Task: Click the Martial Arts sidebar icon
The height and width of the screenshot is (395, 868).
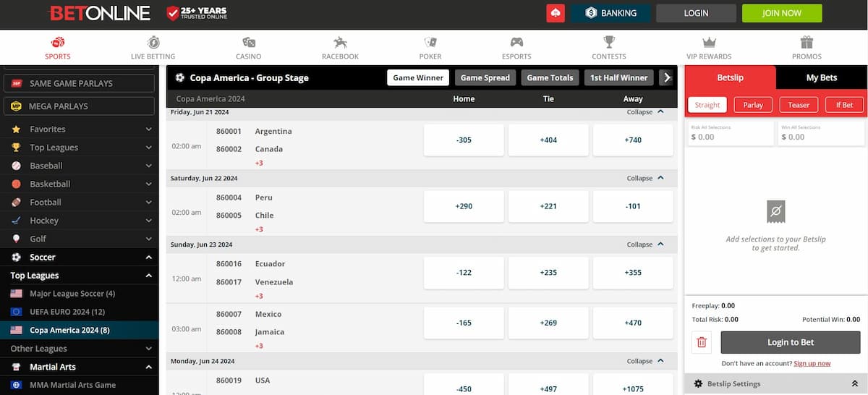Action: (x=16, y=367)
